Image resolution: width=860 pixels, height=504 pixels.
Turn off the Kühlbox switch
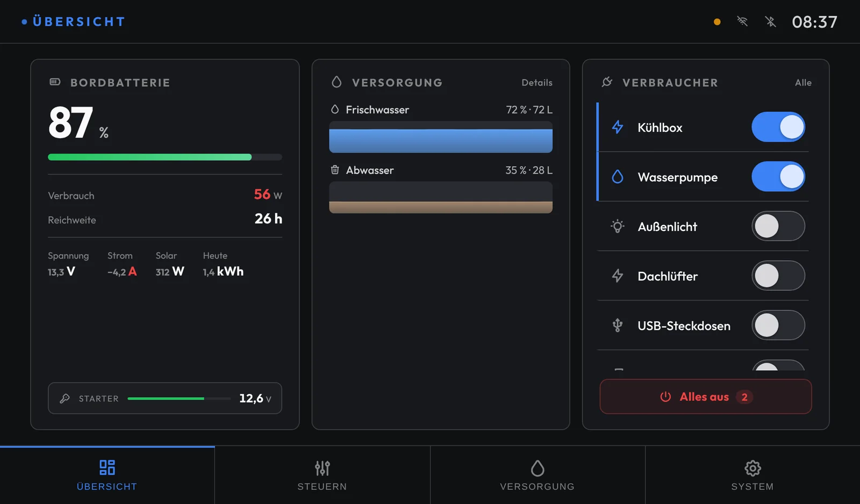[778, 127]
